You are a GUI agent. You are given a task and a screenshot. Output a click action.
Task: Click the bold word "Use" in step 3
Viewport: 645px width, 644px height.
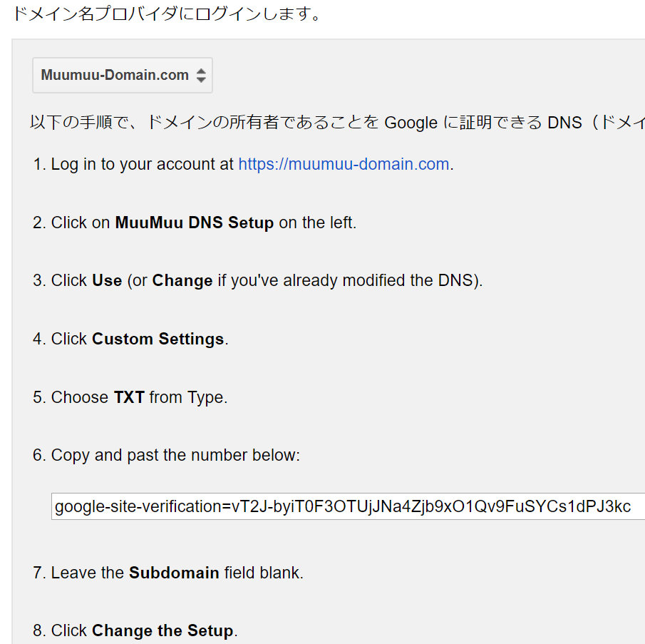107,281
